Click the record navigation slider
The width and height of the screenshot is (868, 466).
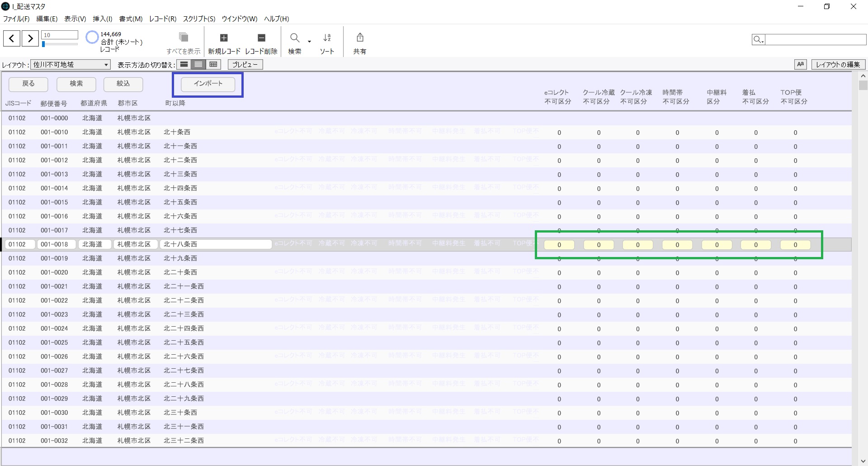[x=60, y=44]
